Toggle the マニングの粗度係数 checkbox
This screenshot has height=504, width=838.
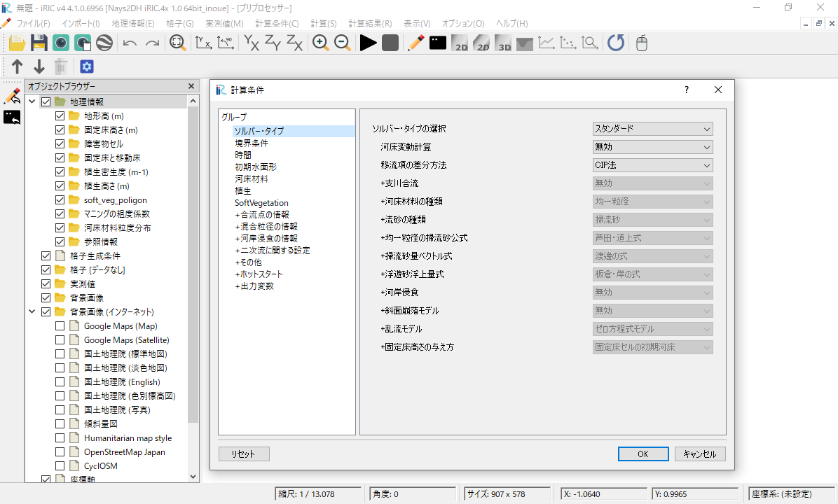pos(60,213)
